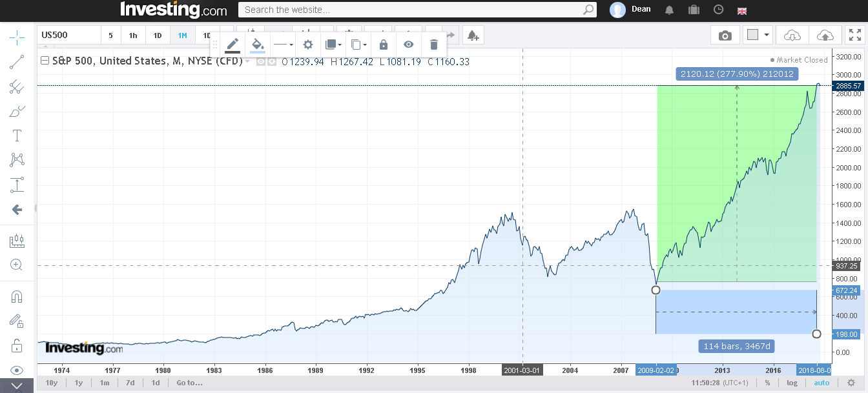Screen dimensions: 868x393
Task: Select the text annotation tool
Action: (x=17, y=136)
